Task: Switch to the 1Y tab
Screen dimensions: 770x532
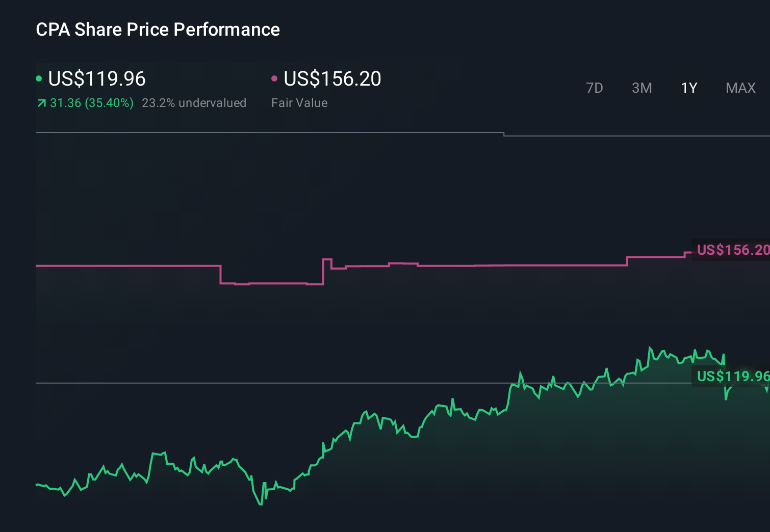Action: [688, 88]
